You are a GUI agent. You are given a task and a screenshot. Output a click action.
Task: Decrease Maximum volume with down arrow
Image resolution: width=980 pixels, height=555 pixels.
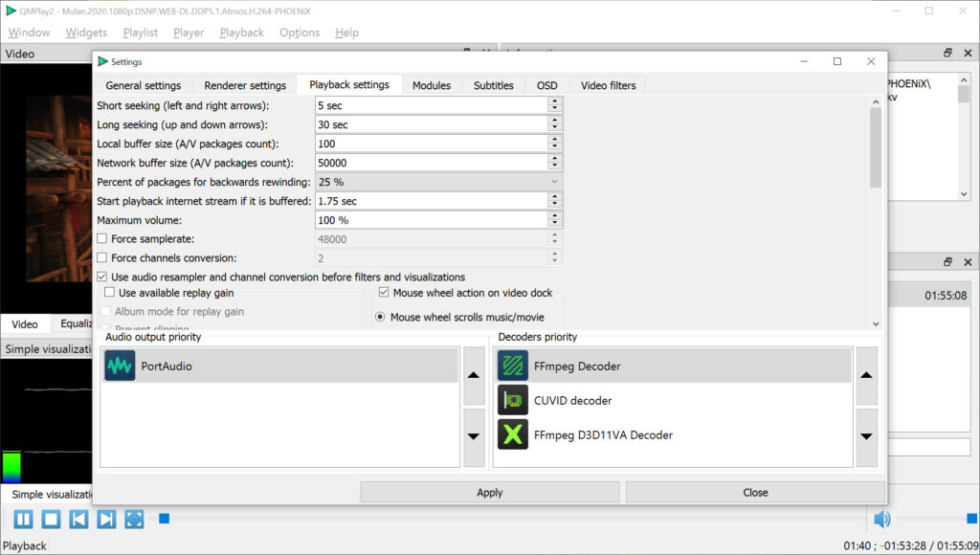(554, 224)
